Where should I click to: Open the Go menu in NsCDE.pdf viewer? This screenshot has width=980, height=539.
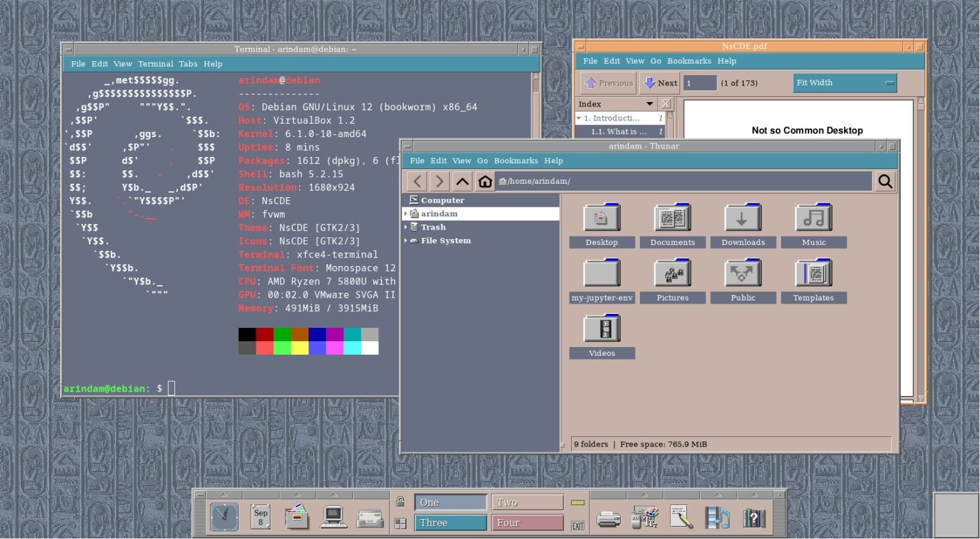point(655,61)
